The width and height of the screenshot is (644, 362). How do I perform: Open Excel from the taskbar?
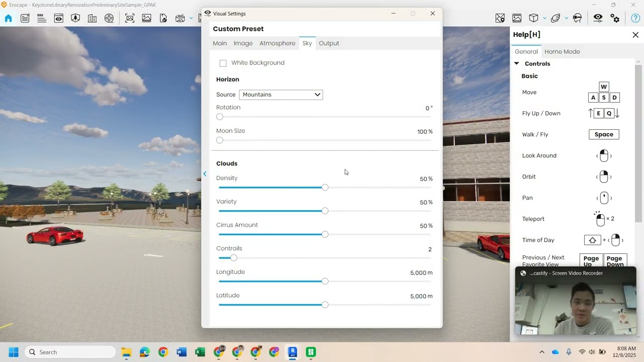200,352
